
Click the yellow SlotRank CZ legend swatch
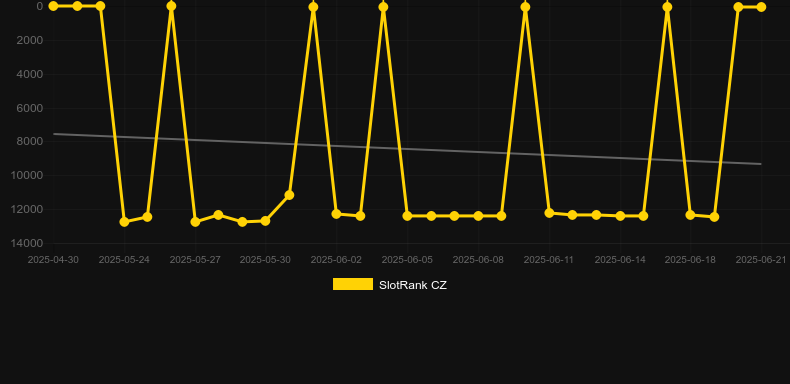353,284
